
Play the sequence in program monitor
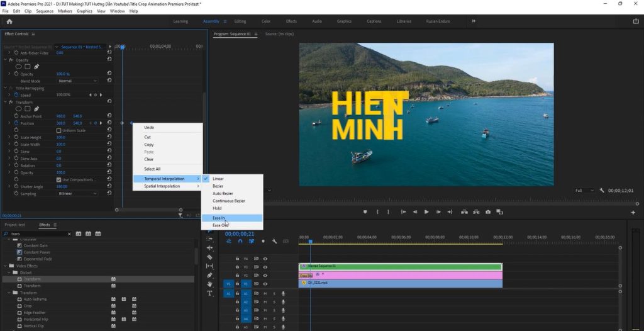pyautogui.click(x=426, y=212)
